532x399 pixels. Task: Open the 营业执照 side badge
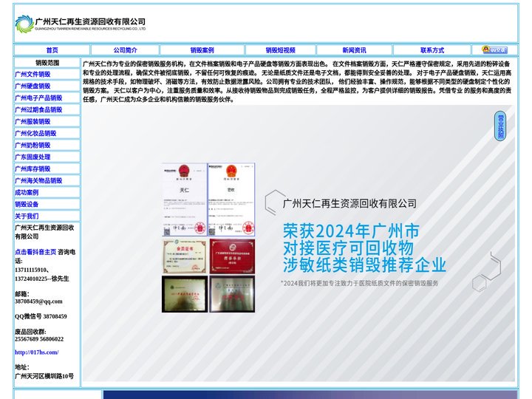pyautogui.click(x=500, y=126)
